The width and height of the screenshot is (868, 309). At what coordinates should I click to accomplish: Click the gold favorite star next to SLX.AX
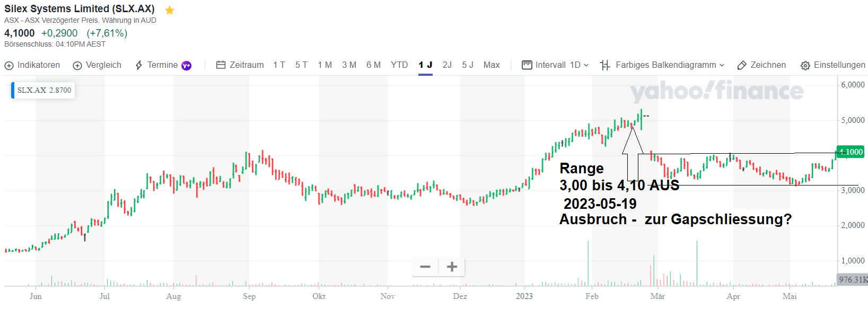[x=170, y=10]
